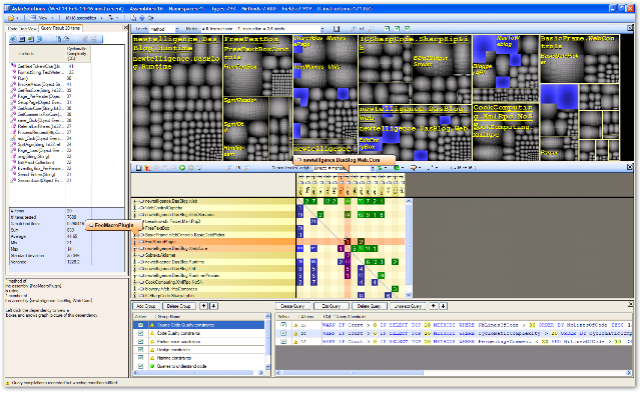The image size is (640, 393).
Task: Open the Metric selection dropdown
Action: tap(322, 29)
